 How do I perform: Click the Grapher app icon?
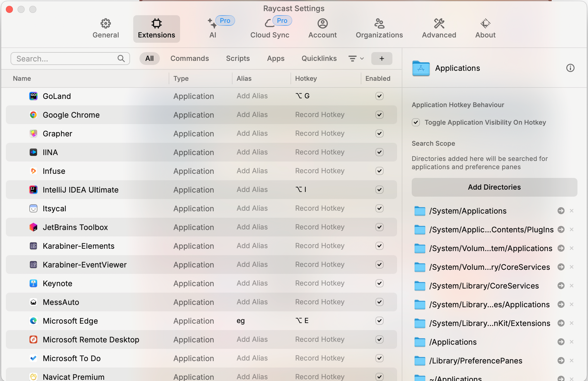33,133
